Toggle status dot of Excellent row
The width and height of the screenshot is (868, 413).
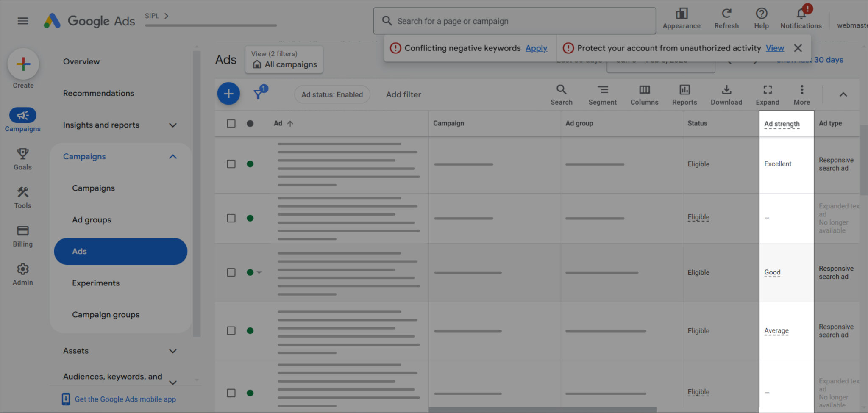pos(250,164)
